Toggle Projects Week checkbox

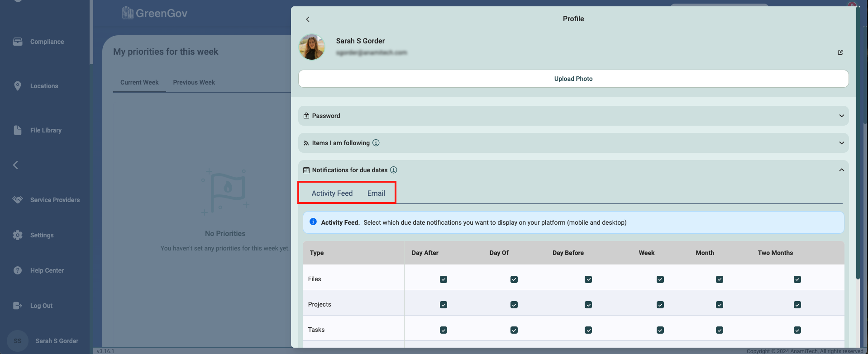pyautogui.click(x=660, y=305)
